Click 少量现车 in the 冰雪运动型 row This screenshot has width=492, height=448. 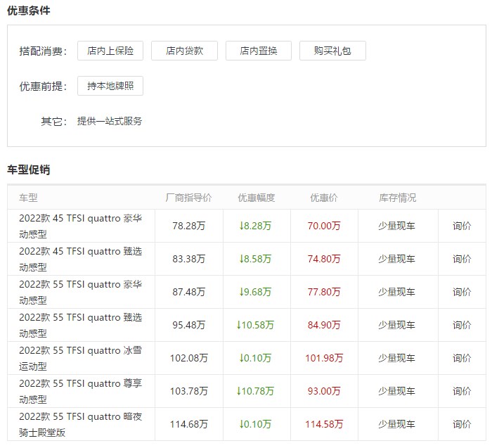pyautogui.click(x=396, y=358)
